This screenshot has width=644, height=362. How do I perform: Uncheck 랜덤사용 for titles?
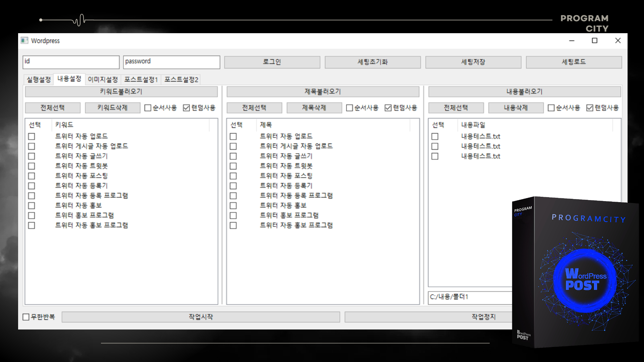(388, 108)
